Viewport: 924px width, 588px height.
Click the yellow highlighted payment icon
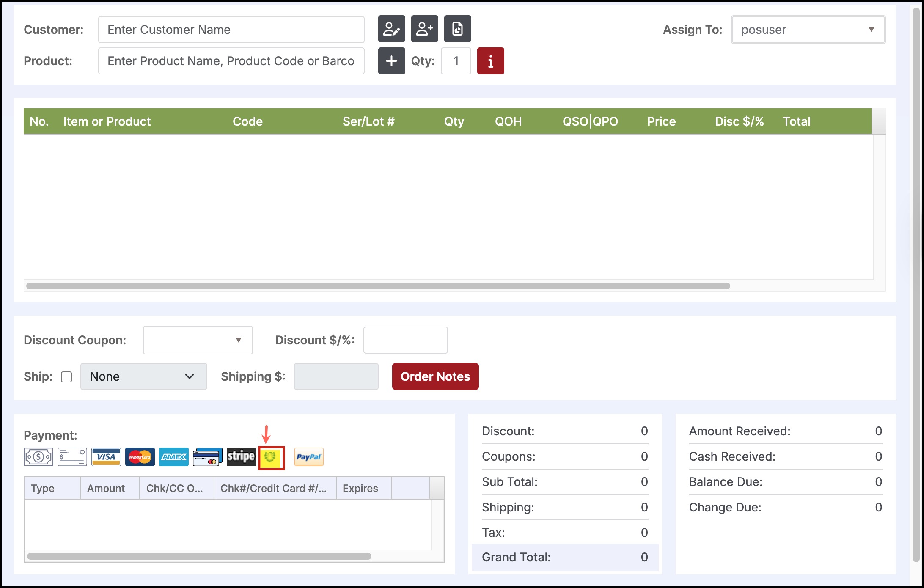point(271,457)
